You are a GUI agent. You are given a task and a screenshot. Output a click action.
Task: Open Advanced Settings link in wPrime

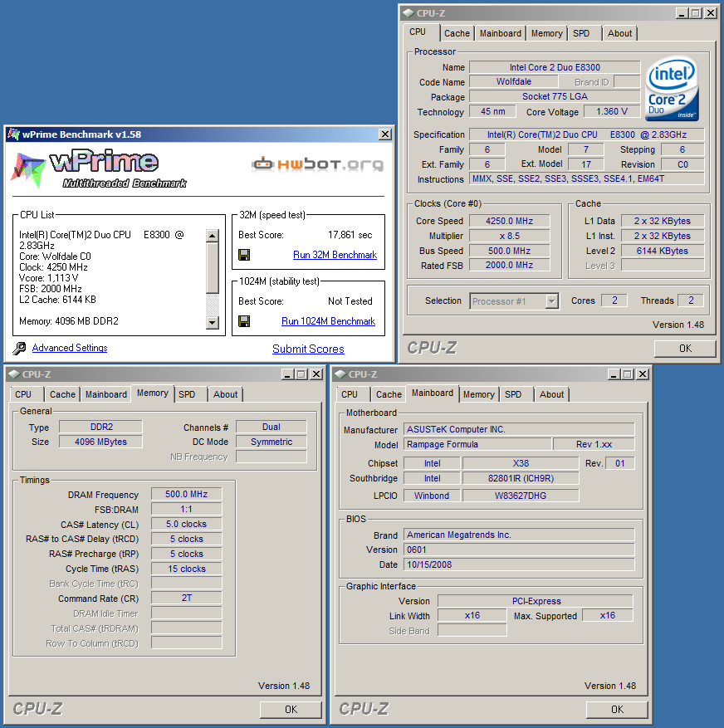pyautogui.click(x=70, y=348)
